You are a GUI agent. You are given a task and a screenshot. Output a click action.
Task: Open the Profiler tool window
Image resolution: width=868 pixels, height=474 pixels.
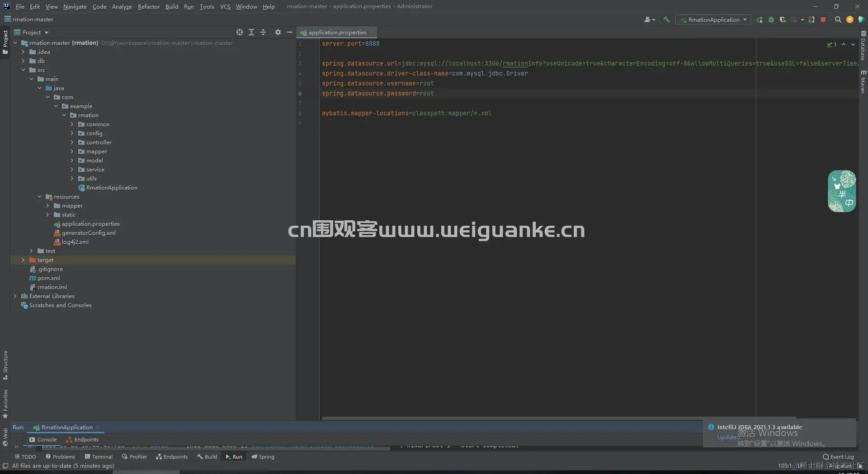click(x=134, y=456)
